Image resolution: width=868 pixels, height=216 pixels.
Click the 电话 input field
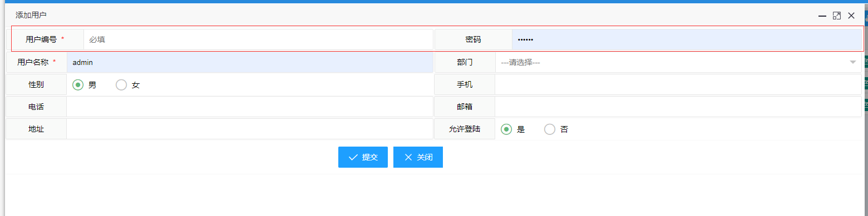click(x=250, y=107)
